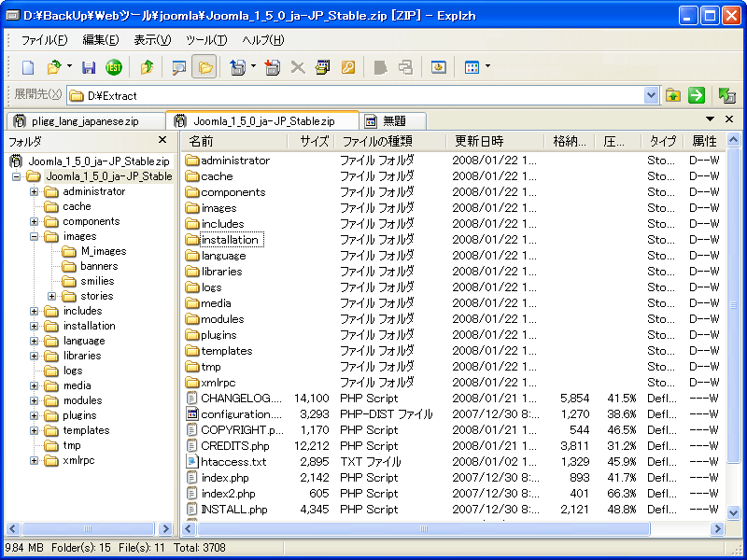This screenshot has width=747, height=560.
Task: Select the installation folder in file list
Action: tap(230, 240)
